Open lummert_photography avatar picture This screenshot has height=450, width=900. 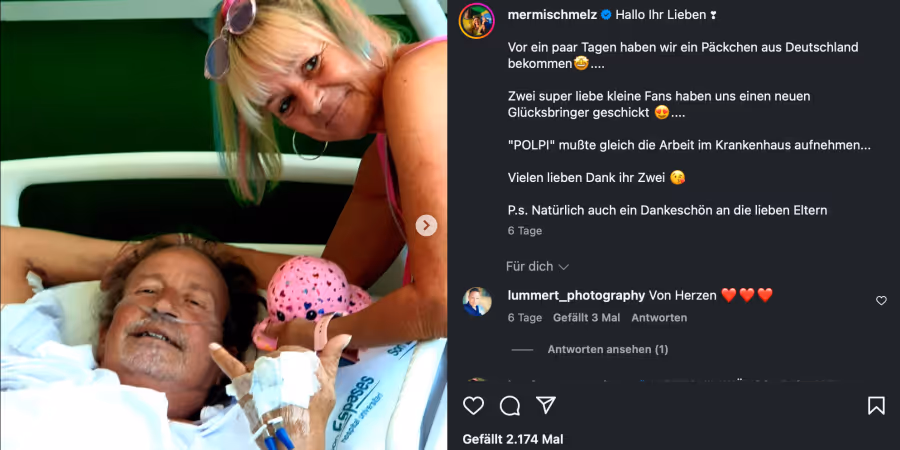click(477, 302)
